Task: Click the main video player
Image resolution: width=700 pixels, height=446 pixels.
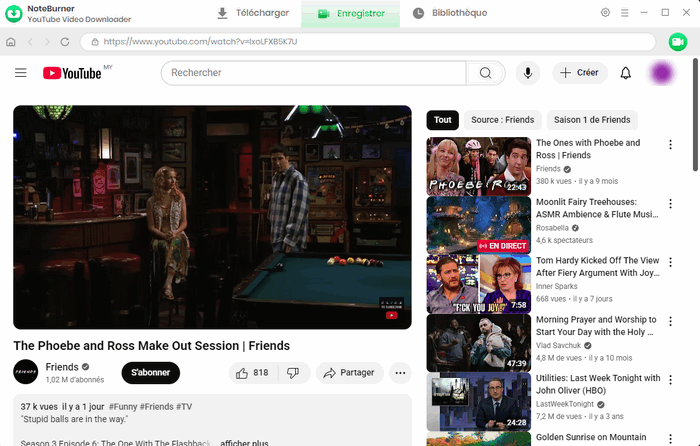Action: 212,217
